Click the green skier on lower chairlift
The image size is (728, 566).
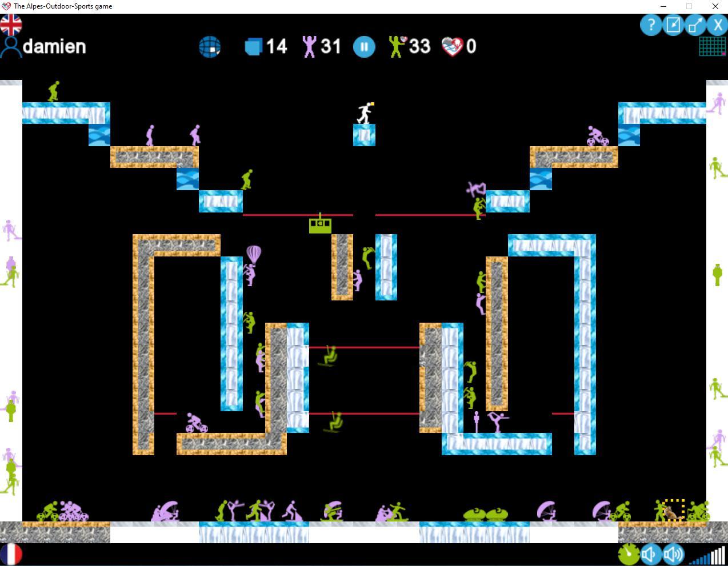click(334, 423)
